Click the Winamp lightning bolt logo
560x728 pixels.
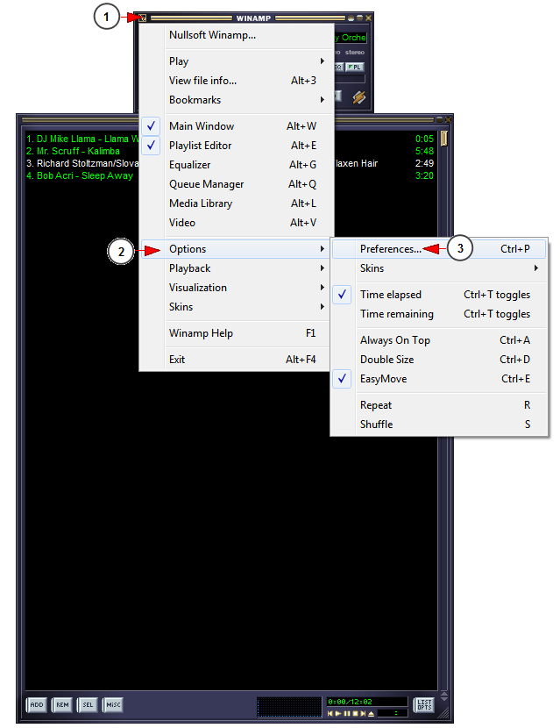(x=359, y=97)
